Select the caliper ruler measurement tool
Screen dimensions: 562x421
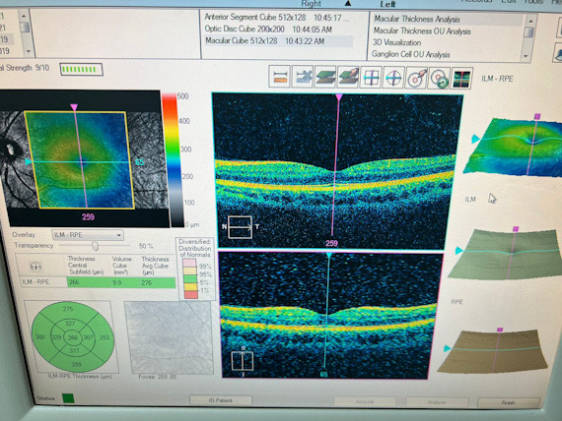click(280, 77)
